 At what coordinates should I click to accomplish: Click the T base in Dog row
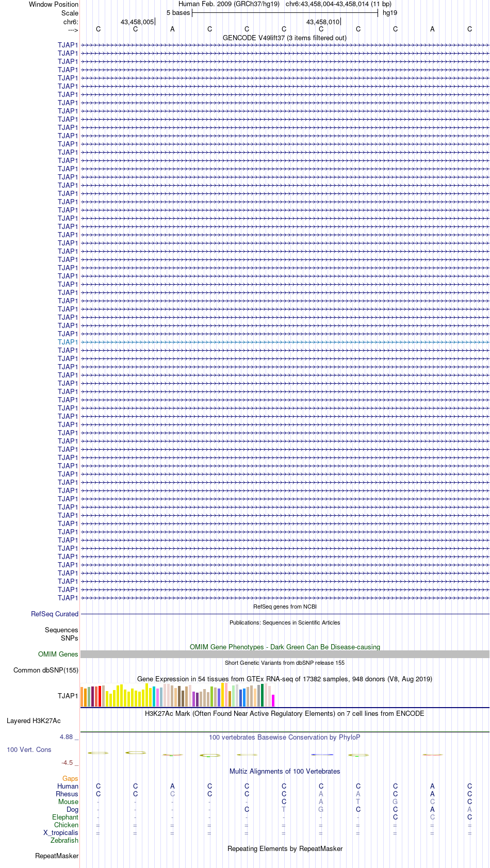[284, 810]
